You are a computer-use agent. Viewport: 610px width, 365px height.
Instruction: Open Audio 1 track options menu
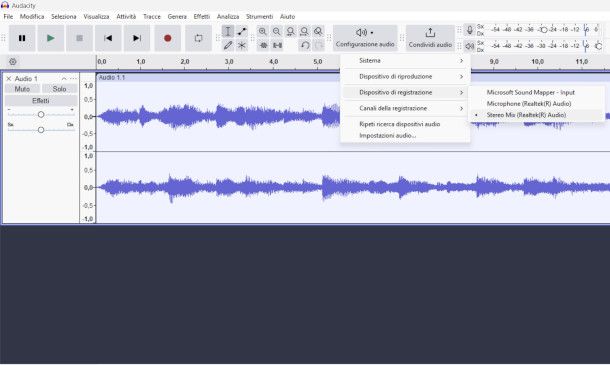pos(73,79)
